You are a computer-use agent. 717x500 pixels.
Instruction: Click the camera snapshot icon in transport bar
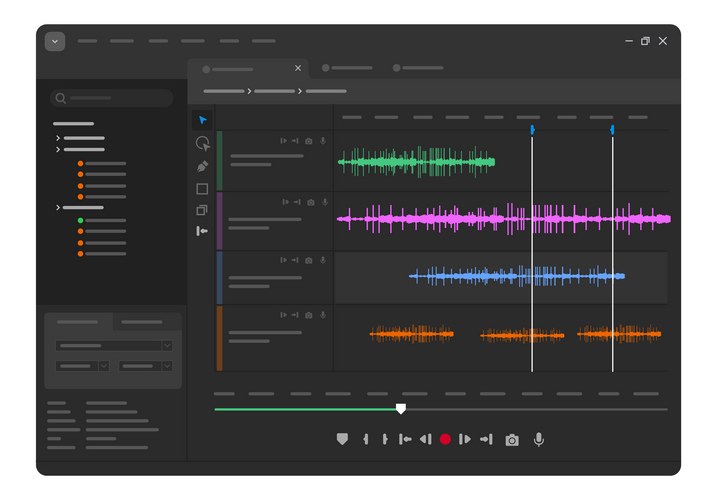512,440
